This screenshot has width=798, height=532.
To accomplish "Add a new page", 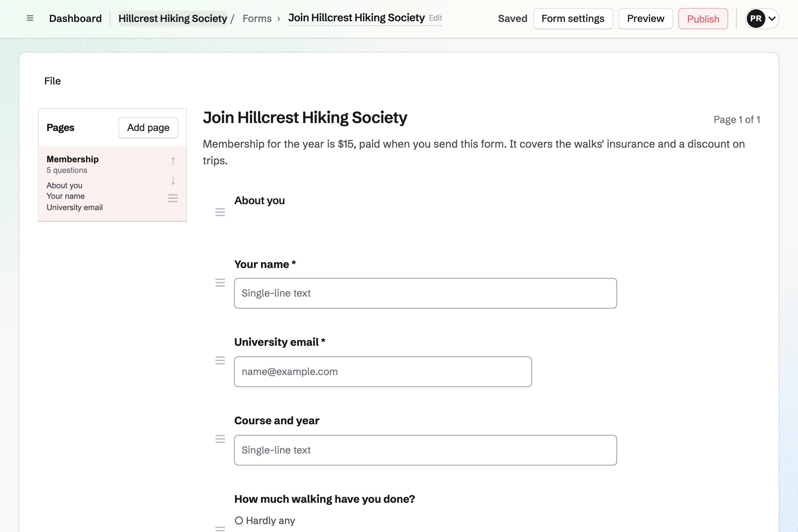I will tap(148, 128).
